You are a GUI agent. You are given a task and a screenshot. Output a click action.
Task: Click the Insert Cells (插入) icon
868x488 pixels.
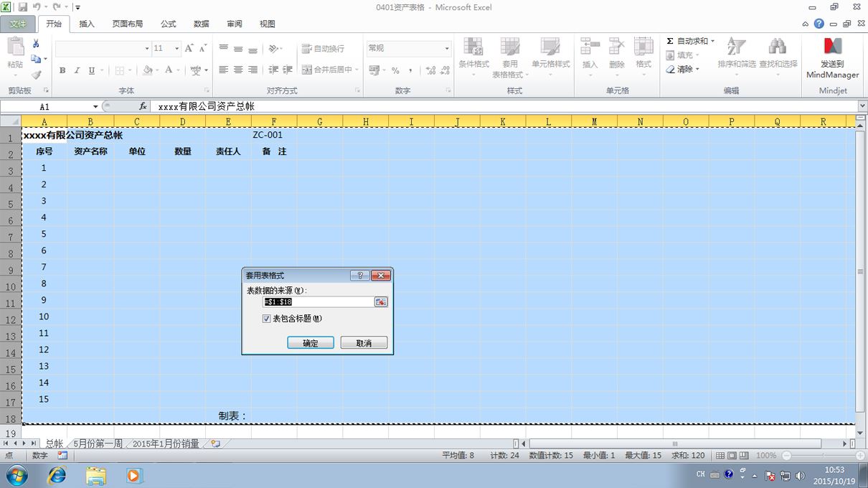[x=590, y=47]
